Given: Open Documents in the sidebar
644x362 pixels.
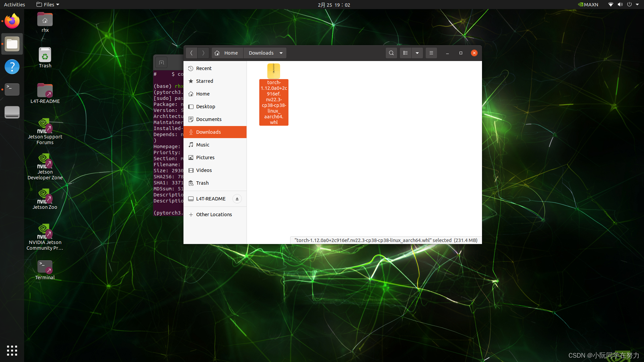Looking at the screenshot, I should click(x=215, y=119).
